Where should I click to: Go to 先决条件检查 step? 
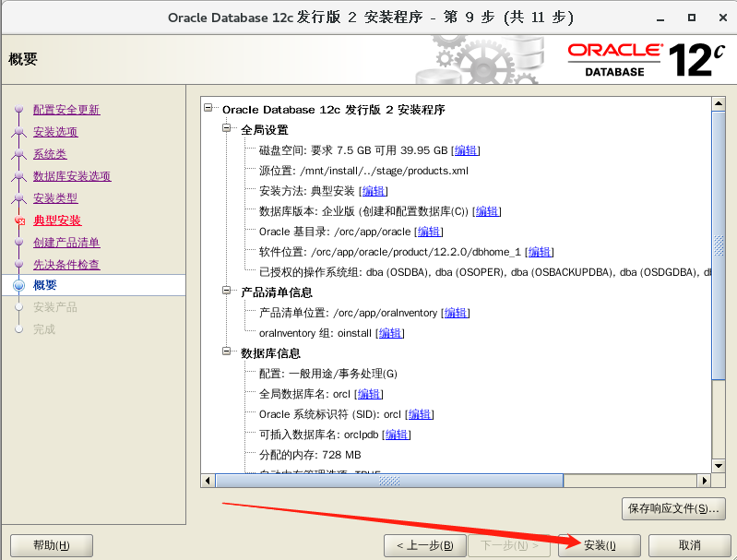click(x=66, y=265)
